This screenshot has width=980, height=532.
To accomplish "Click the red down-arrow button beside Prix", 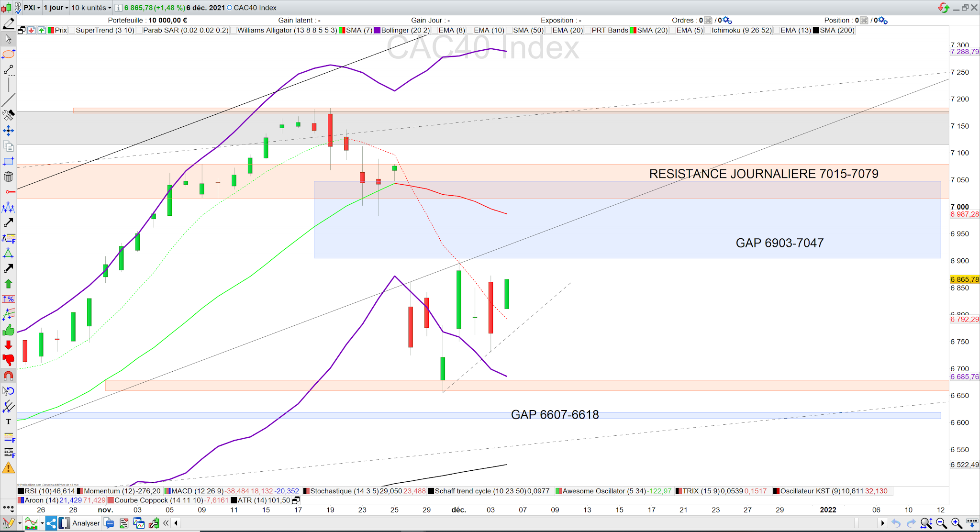I will click(x=32, y=30).
